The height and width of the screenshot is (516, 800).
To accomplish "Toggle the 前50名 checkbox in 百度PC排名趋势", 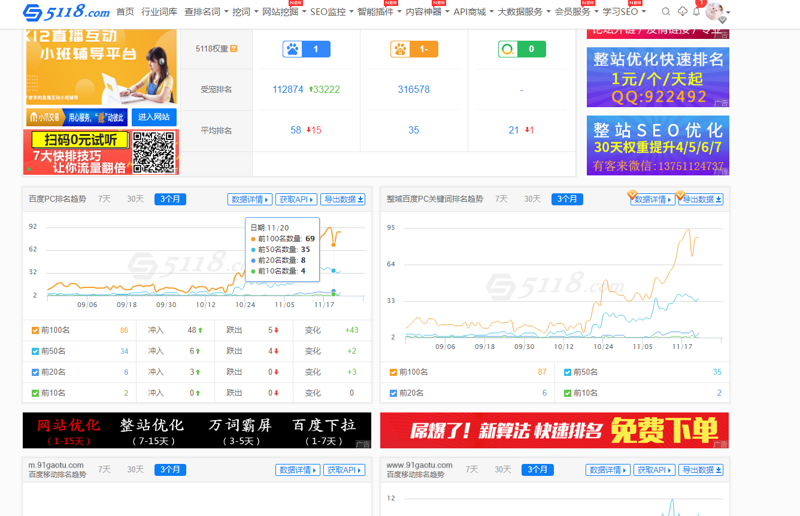I will click(35, 351).
